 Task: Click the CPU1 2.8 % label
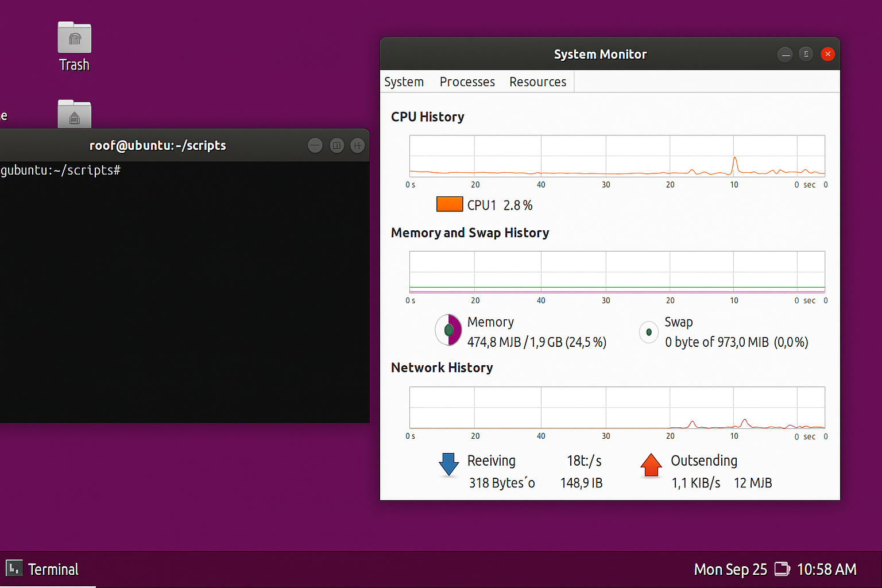click(500, 205)
